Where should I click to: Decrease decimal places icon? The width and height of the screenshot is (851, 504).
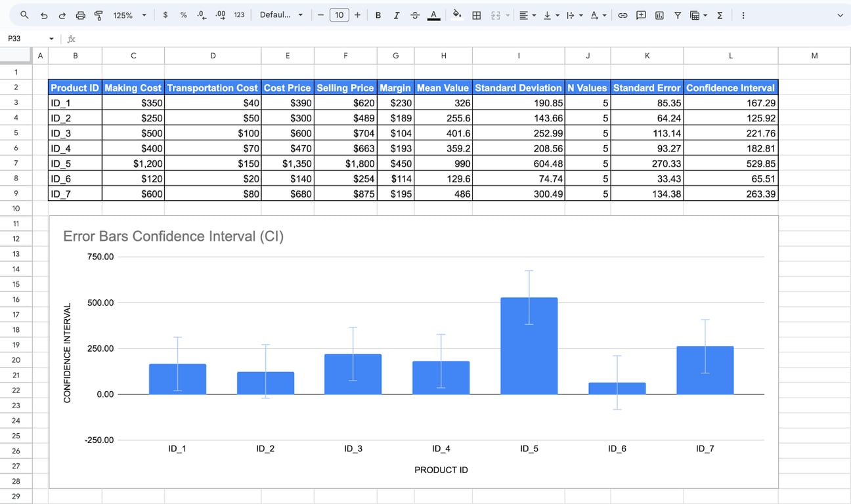click(x=202, y=15)
